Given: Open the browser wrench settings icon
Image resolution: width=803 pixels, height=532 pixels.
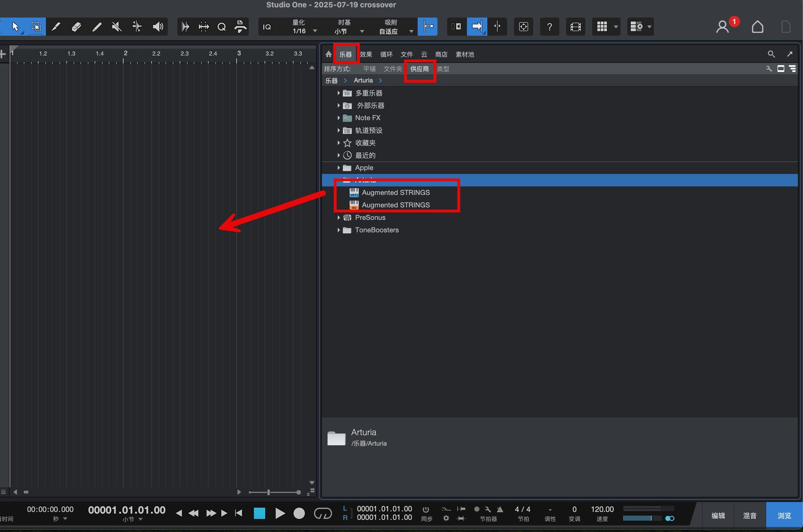Looking at the screenshot, I should coord(769,69).
